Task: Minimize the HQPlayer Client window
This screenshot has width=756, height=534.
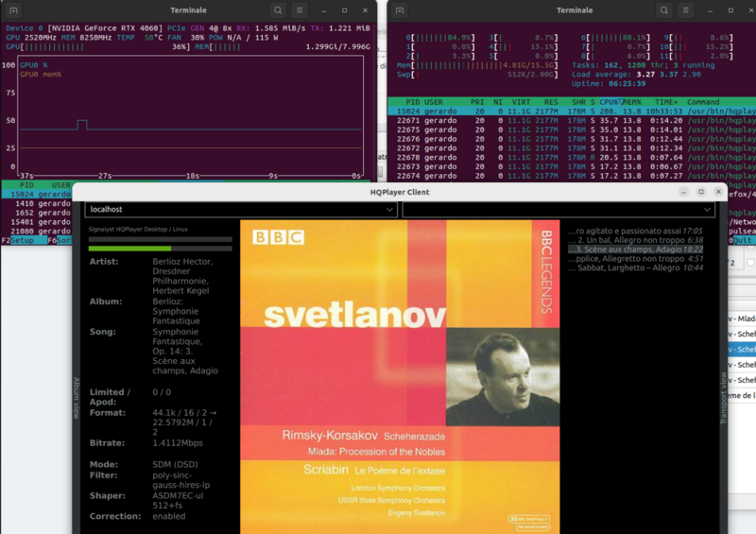Action: [682, 192]
